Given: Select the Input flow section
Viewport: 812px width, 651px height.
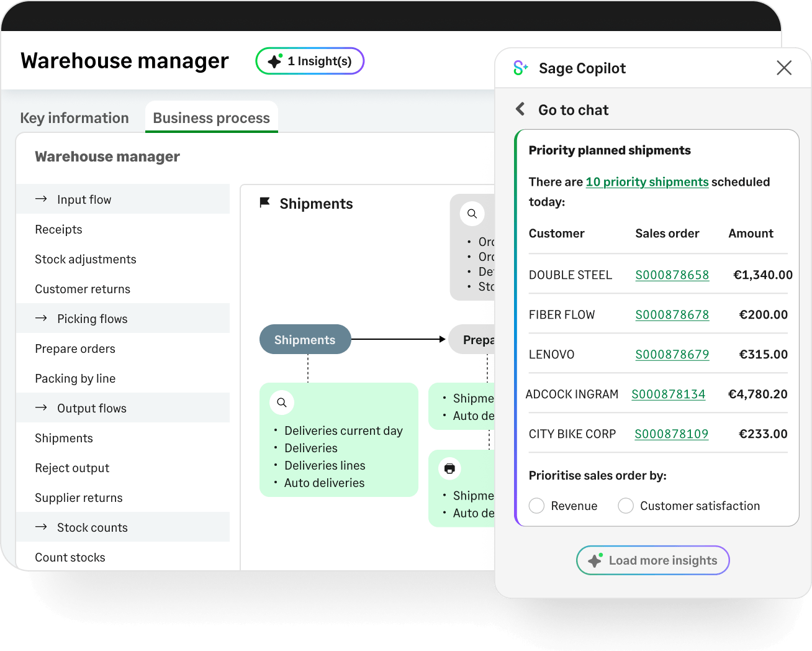Looking at the screenshot, I should coord(123,199).
